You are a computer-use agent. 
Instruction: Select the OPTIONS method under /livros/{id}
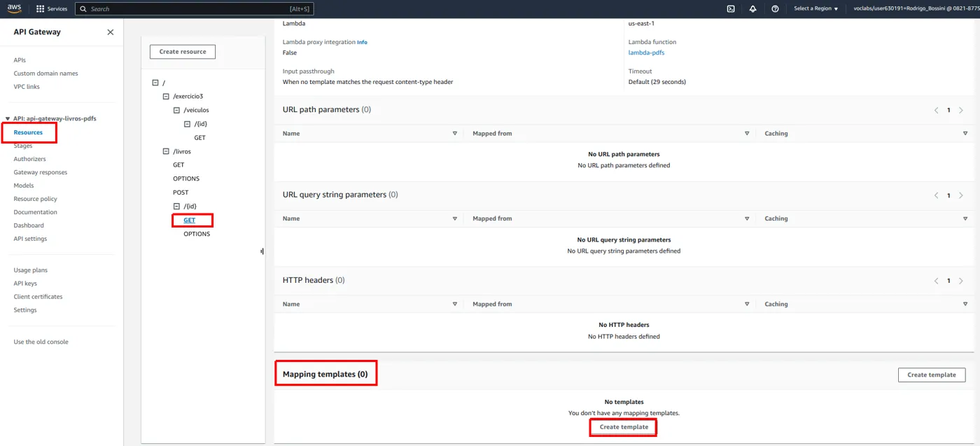(197, 234)
